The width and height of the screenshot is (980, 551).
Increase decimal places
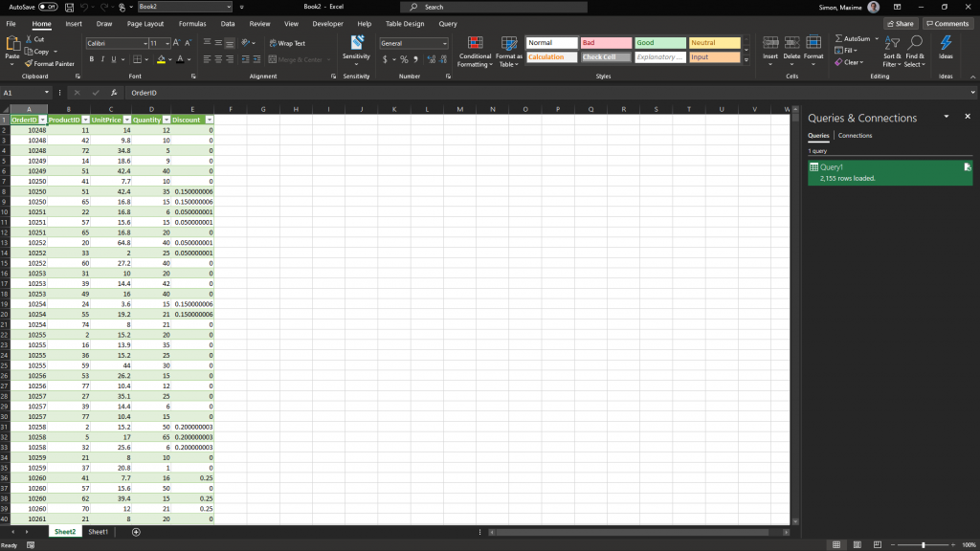click(432, 60)
